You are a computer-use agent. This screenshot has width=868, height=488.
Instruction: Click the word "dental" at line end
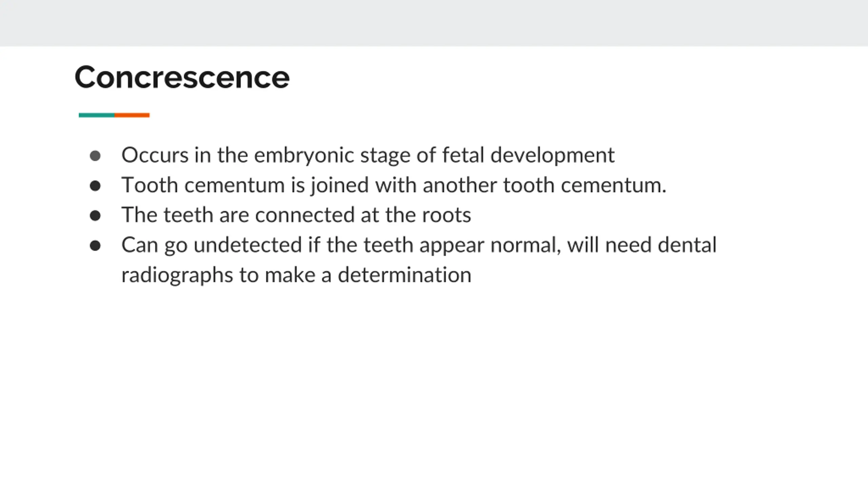tap(687, 245)
